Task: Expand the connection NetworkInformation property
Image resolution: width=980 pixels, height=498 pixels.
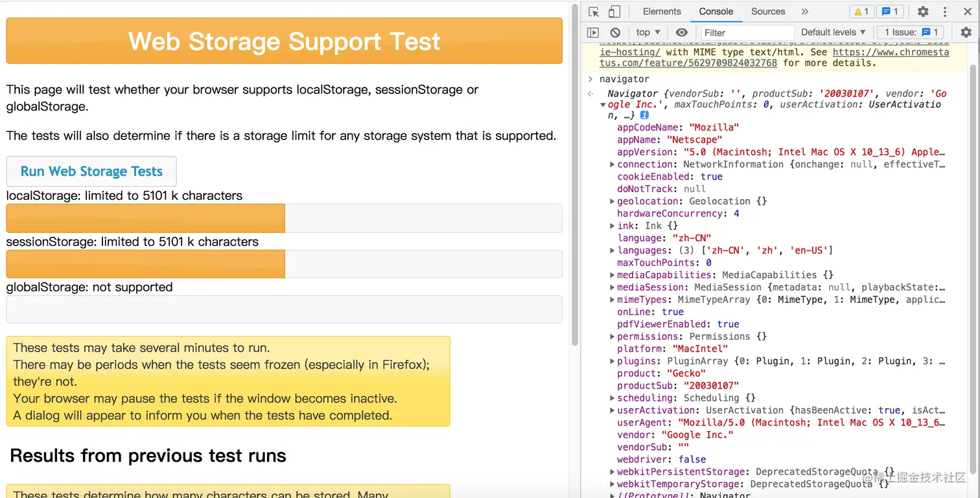Action: tap(612, 165)
